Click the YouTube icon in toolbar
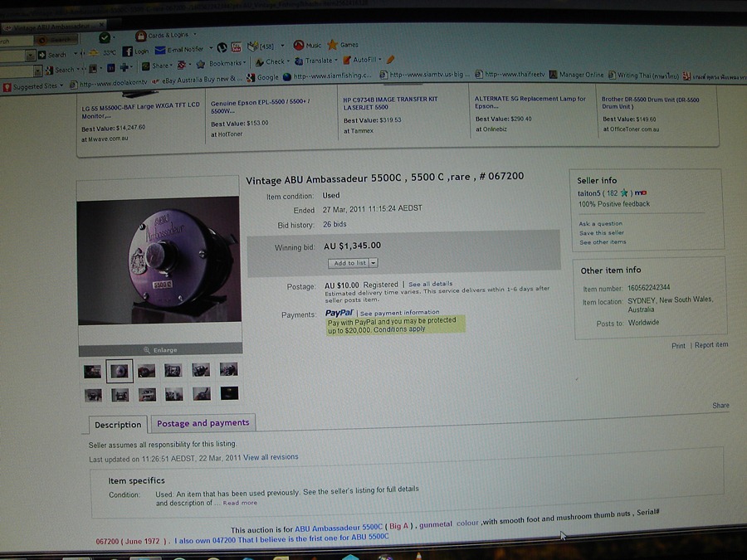This screenshot has width=747, height=560. (x=236, y=46)
